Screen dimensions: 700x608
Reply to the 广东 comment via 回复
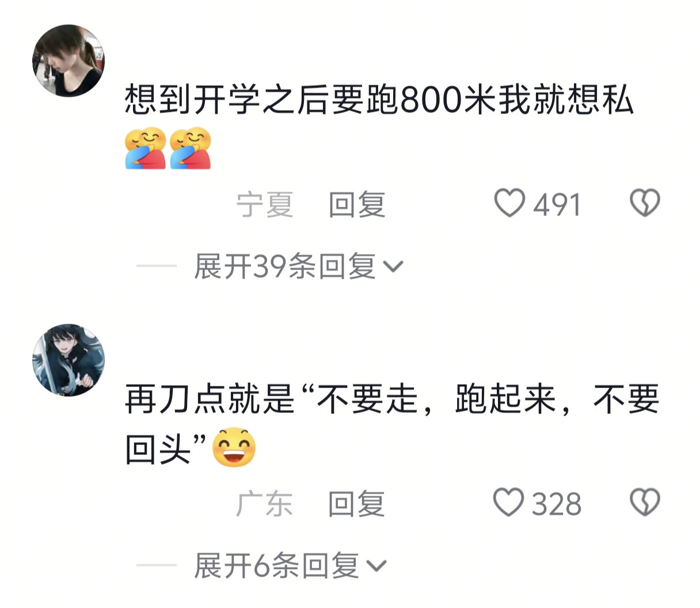pyautogui.click(x=356, y=504)
